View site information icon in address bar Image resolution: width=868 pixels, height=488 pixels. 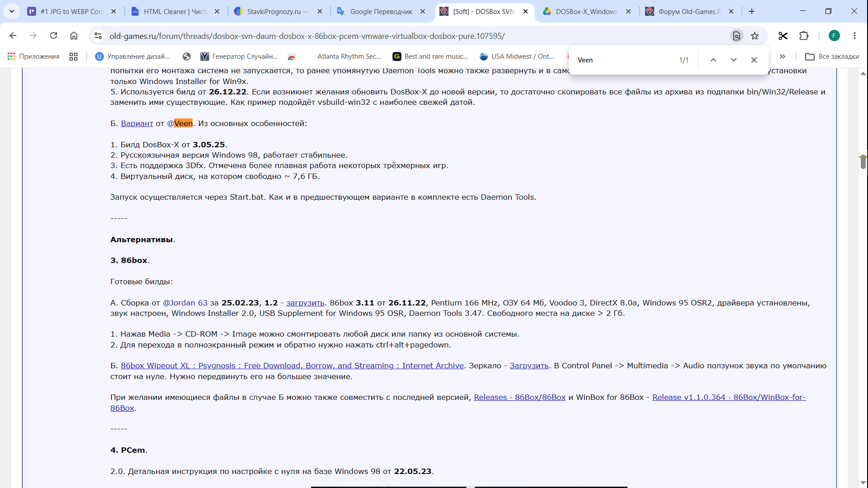98,36
